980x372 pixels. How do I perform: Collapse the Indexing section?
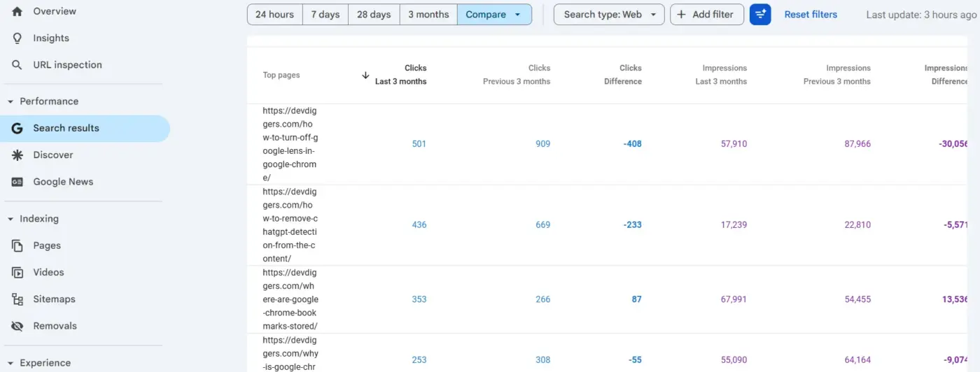click(x=10, y=219)
